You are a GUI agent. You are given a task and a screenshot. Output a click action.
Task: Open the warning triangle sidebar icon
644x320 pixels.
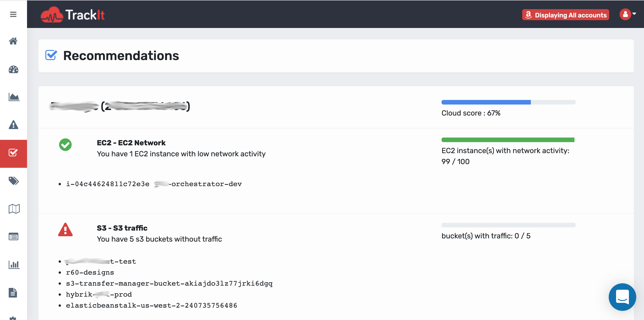[14, 125]
